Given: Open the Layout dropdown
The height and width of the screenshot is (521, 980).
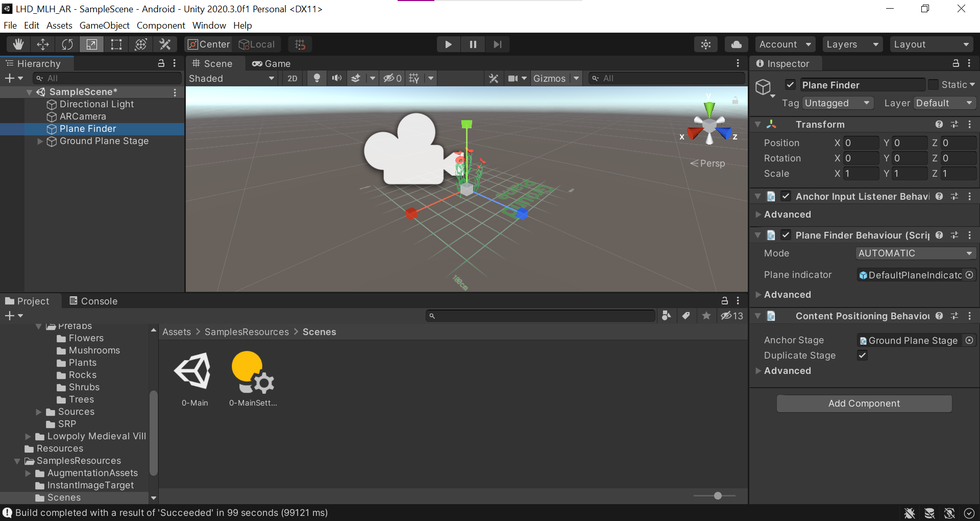Looking at the screenshot, I should tap(932, 44).
